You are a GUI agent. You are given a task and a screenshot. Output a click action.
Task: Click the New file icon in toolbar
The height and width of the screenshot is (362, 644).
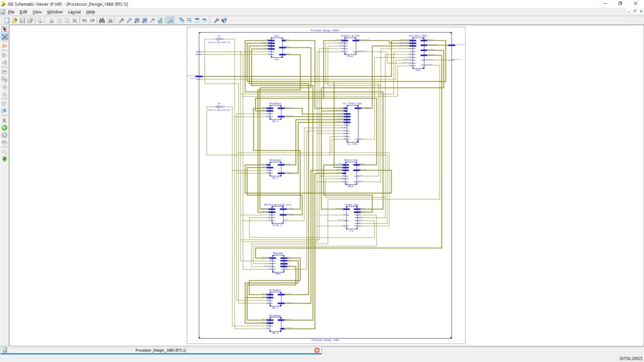pyautogui.click(x=7, y=21)
